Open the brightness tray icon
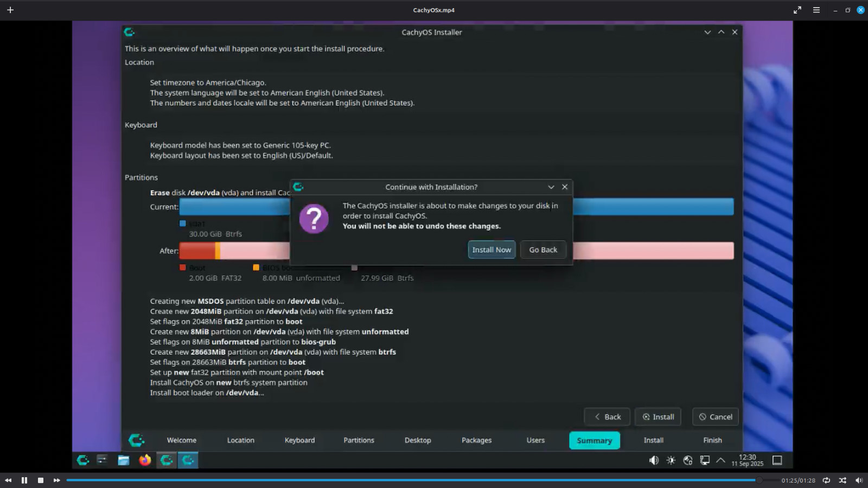 coord(671,460)
